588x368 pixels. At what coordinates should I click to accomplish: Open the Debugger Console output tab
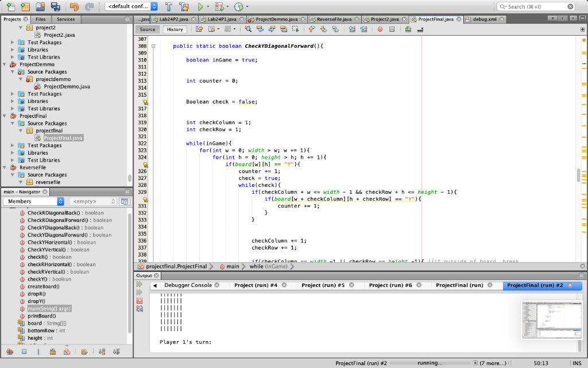pos(188,285)
